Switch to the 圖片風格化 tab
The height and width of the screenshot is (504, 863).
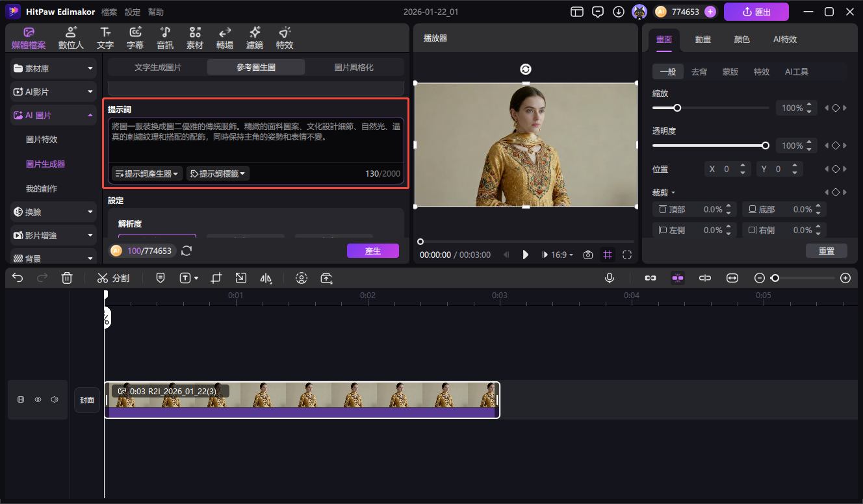tap(354, 66)
